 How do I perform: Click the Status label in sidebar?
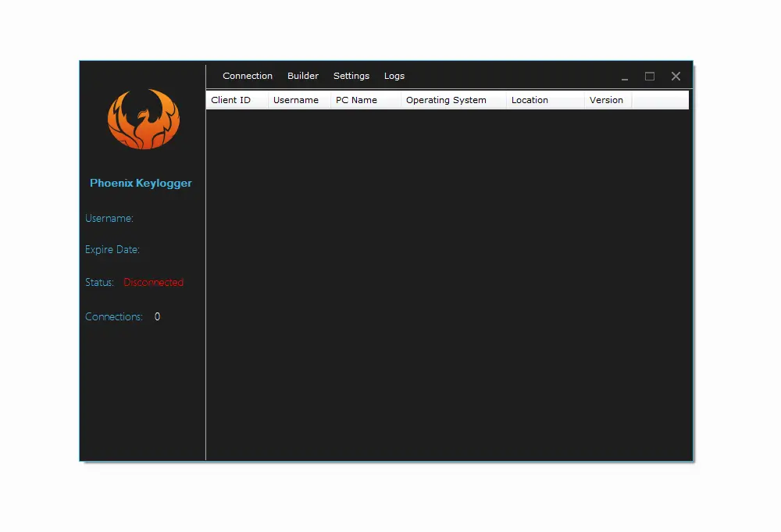(98, 282)
